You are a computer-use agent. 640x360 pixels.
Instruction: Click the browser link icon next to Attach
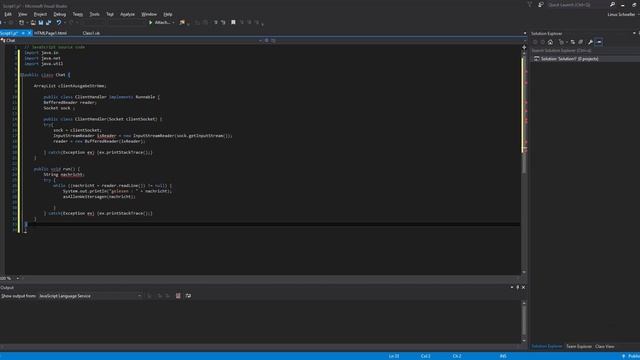(x=182, y=22)
